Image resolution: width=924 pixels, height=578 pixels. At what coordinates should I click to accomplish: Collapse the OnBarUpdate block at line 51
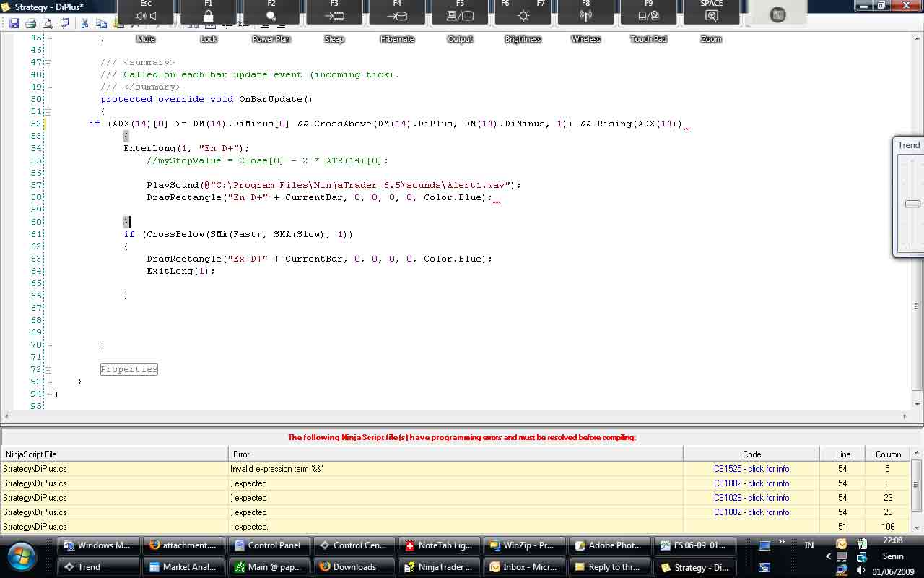pyautogui.click(x=48, y=112)
